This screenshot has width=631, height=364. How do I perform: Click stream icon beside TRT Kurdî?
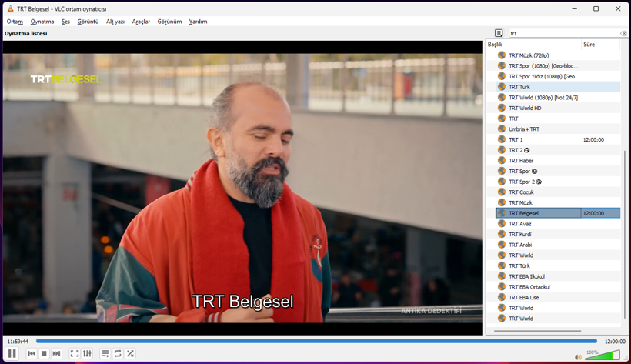[x=502, y=234]
